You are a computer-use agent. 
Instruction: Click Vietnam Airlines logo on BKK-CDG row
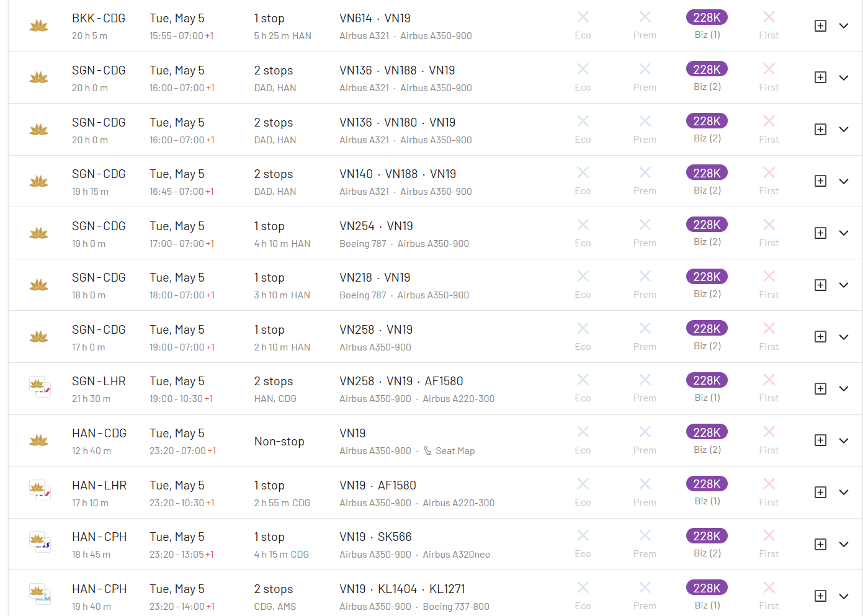pos(39,26)
